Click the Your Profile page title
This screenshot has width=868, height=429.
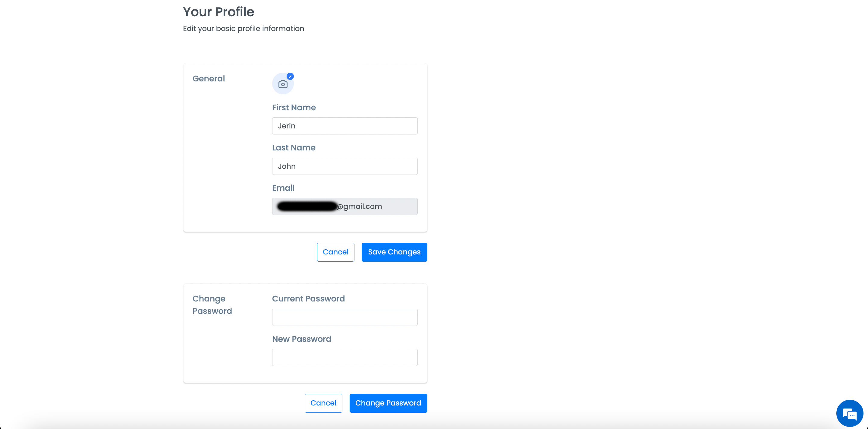coord(218,12)
